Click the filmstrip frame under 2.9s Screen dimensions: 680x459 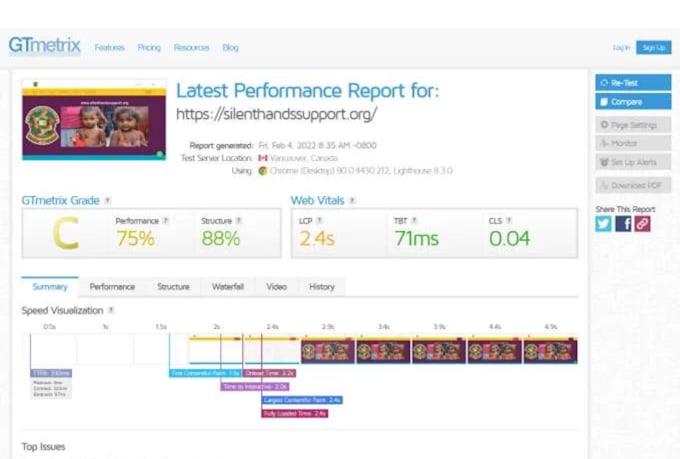(x=328, y=350)
